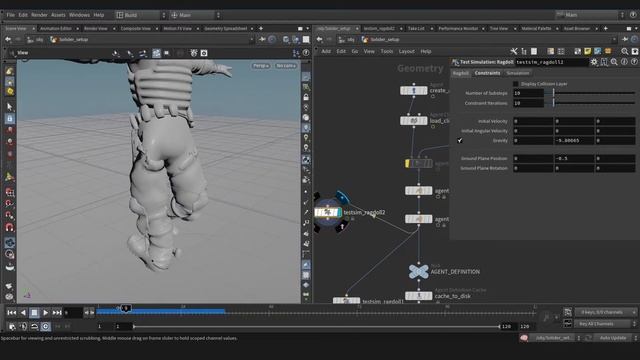Screen dimensions: 640x360
Task: Open the No cam dropdown in viewport
Action: tap(286, 66)
